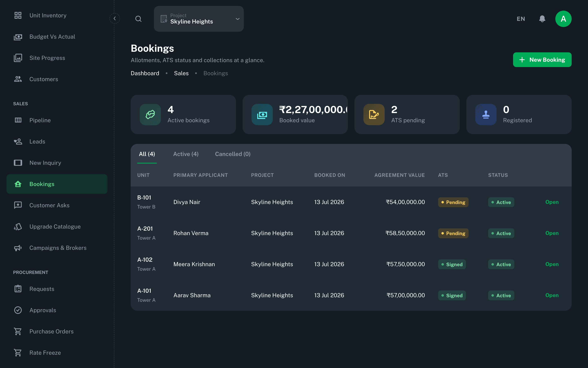
Task: Go to Customer Asks in sidebar
Action: 57,205
